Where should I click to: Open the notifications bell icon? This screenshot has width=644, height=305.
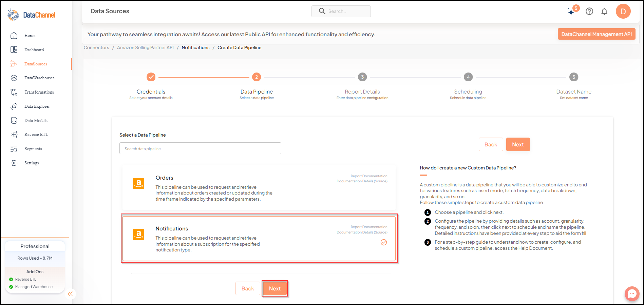[x=604, y=12]
